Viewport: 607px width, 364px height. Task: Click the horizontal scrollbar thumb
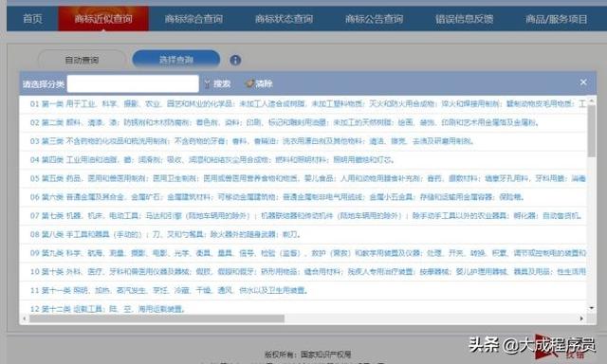pos(156,318)
